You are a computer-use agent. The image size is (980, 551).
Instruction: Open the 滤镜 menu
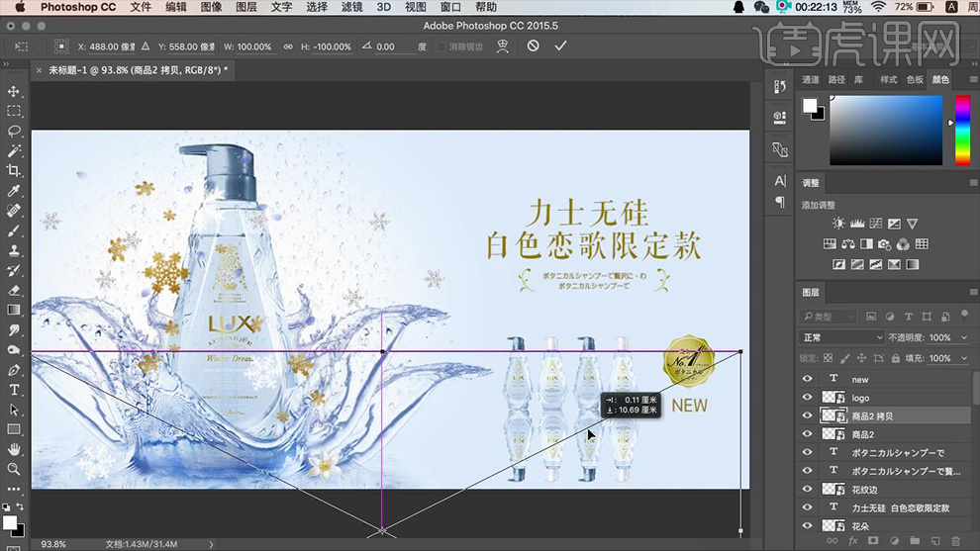point(351,7)
